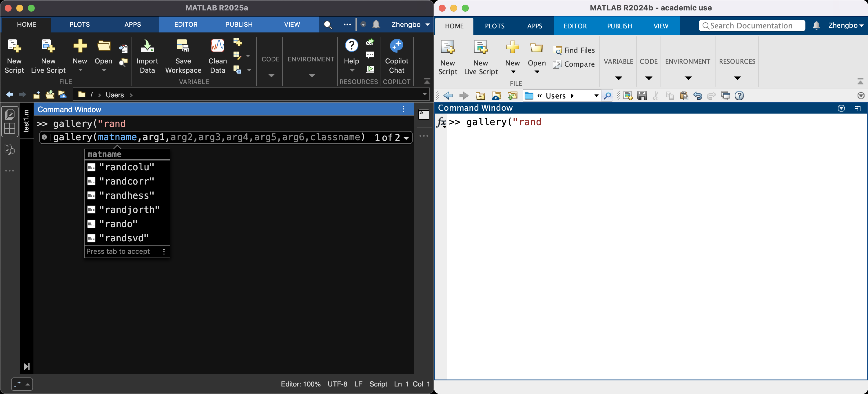This screenshot has height=394, width=868.
Task: Expand the function signature dropdown 1 of 2
Action: 406,138
